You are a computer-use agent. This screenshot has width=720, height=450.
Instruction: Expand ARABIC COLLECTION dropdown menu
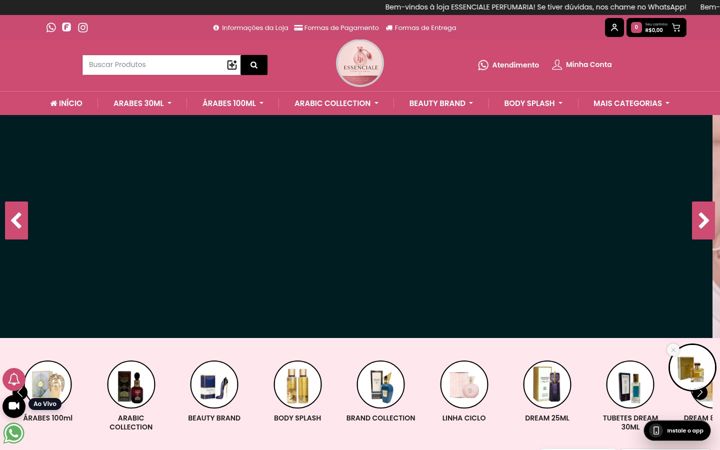(x=337, y=103)
